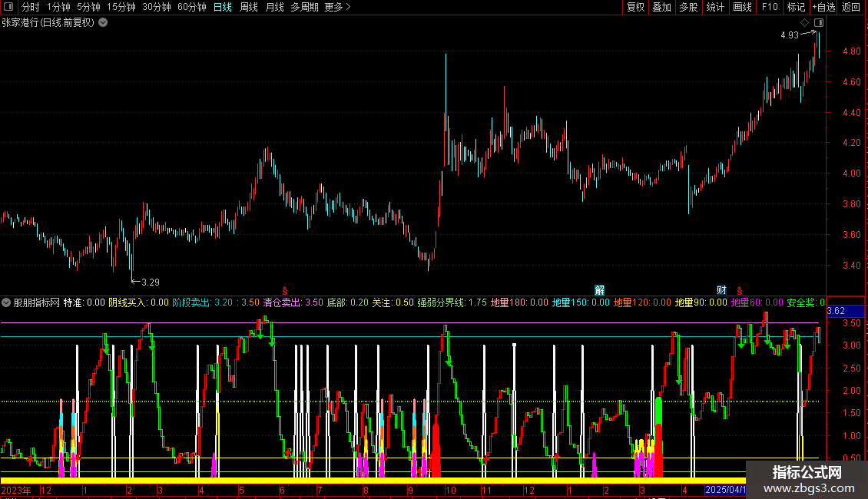Open the 多周期 multi-period view
Screen dimensions: 868x499
click(304, 7)
